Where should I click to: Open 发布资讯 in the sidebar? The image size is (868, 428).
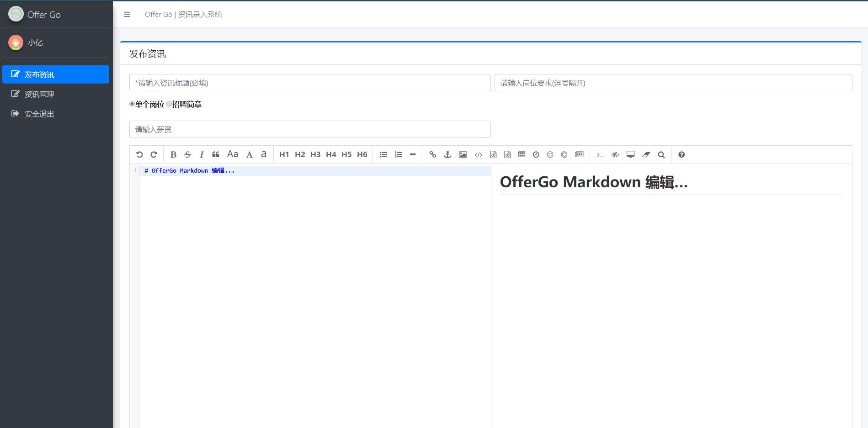pos(56,74)
